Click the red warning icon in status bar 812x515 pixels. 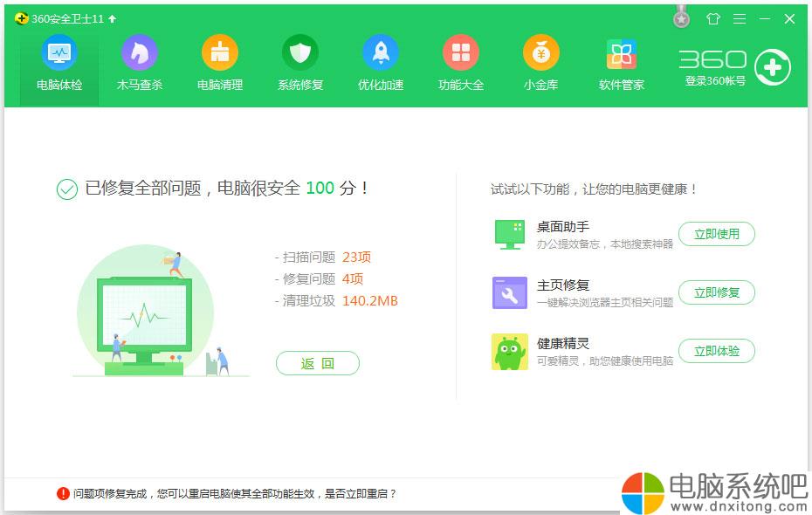(x=63, y=494)
